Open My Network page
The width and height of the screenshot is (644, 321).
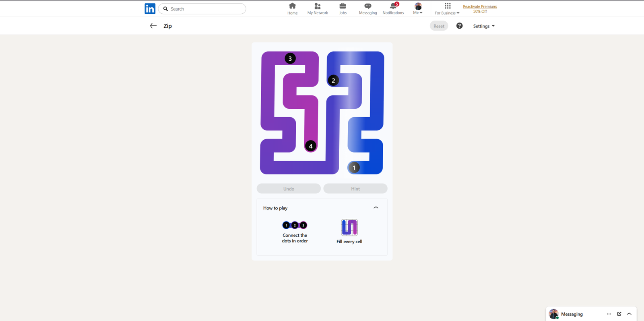(318, 8)
